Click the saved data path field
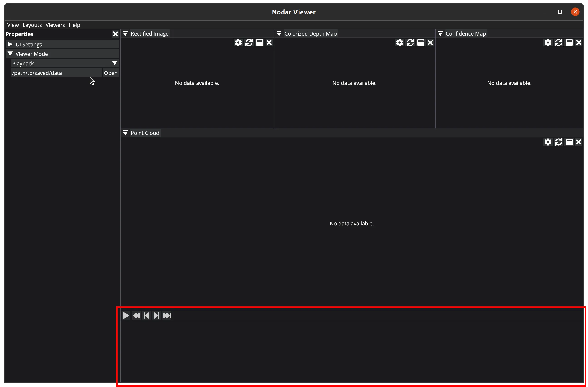 (56, 73)
